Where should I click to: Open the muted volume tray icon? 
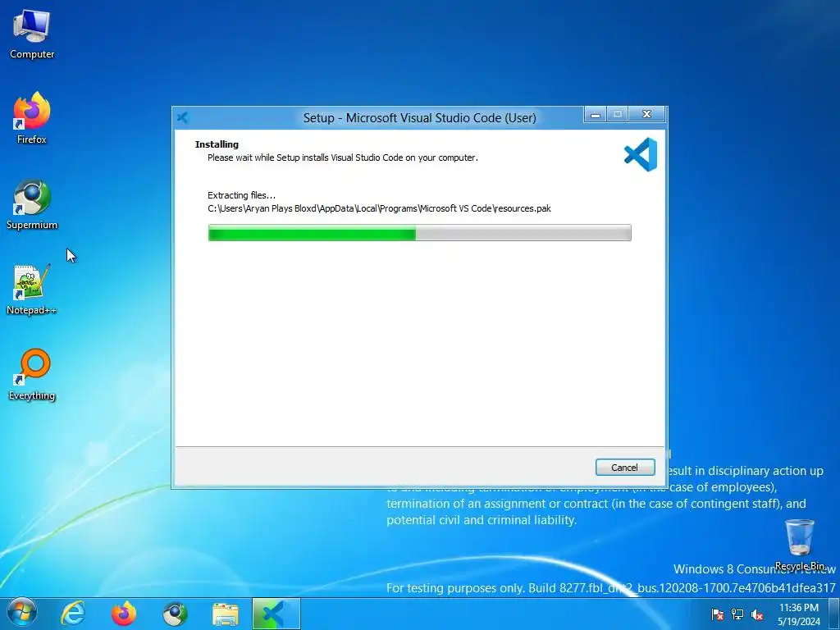(x=757, y=614)
